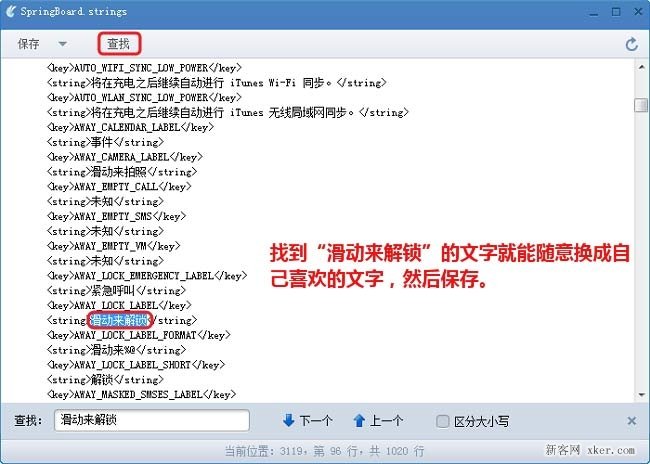
Task: Click the AWAY_EMPTY_CALL key line
Action: click(119, 187)
